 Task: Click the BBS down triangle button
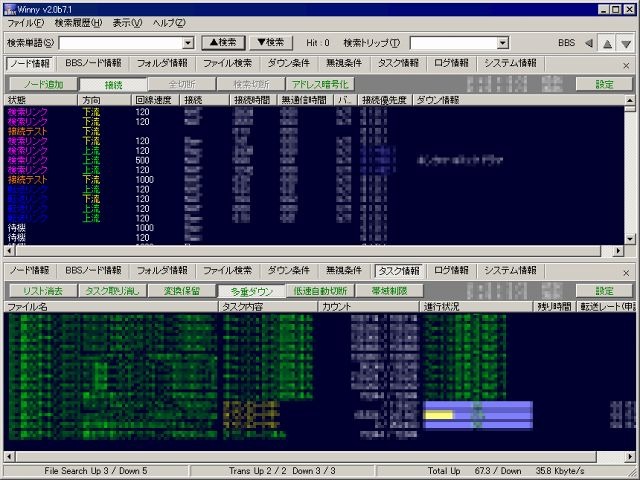point(626,43)
